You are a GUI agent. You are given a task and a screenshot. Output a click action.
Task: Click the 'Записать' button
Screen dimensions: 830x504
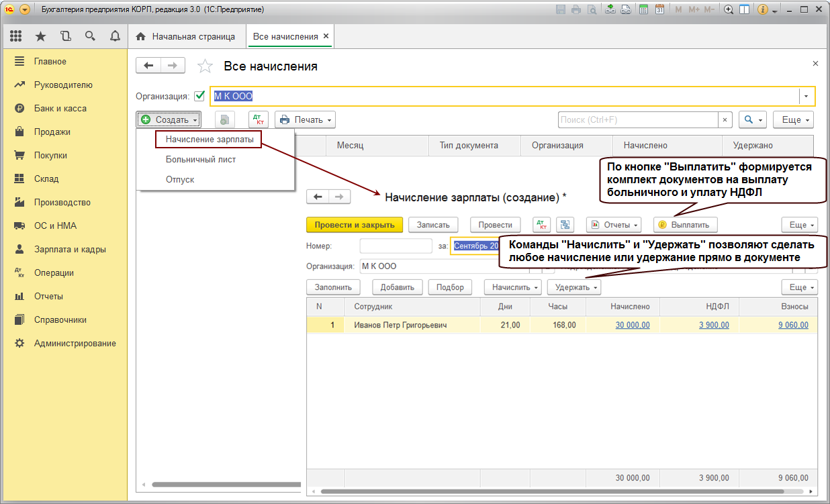click(x=433, y=225)
